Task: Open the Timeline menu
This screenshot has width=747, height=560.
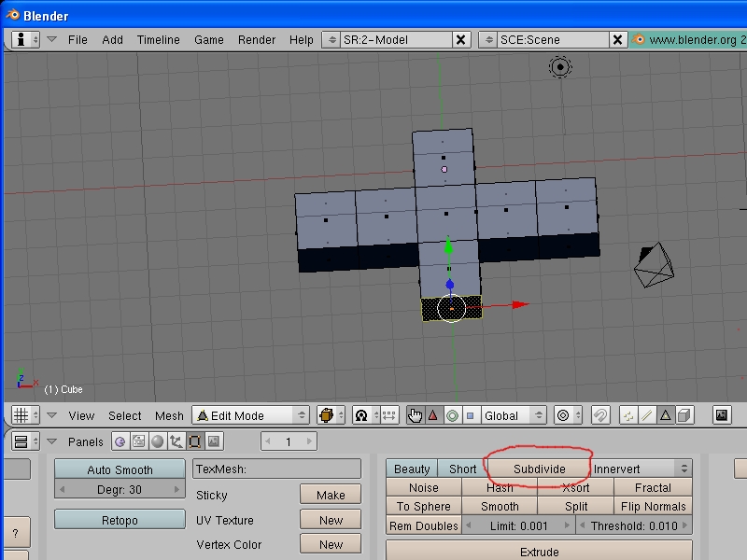Action: (x=158, y=39)
